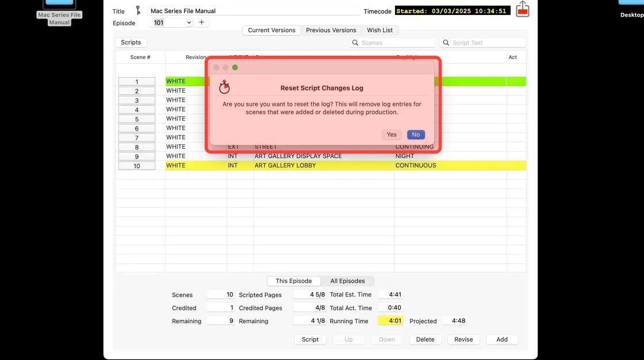Click the Delete button

(425, 339)
